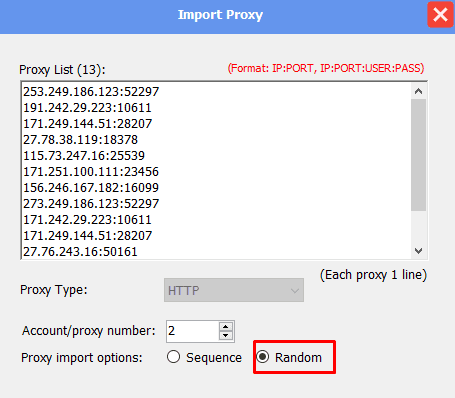Screen dimensions: 455x398
Task: Select the Random import option
Action: [289, 357]
